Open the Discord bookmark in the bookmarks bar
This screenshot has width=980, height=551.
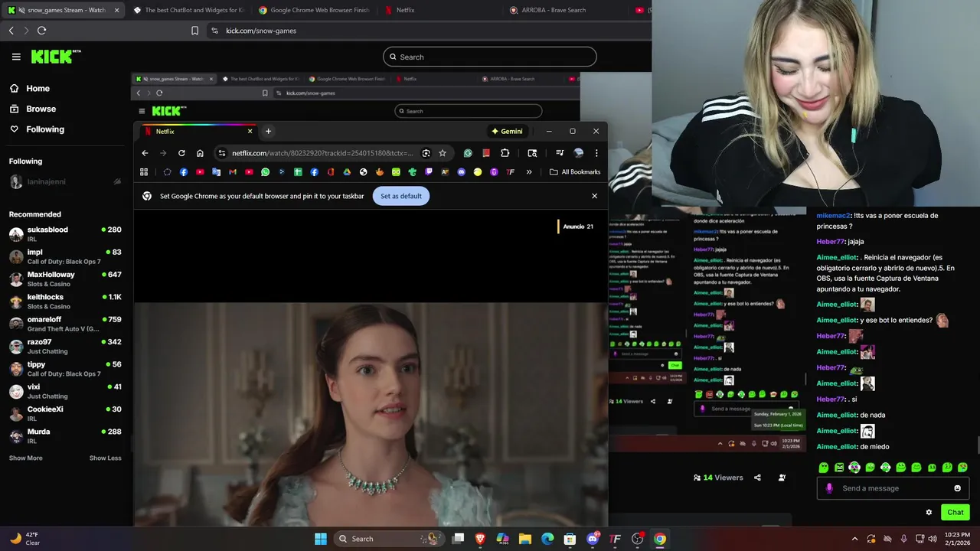pyautogui.click(x=461, y=172)
